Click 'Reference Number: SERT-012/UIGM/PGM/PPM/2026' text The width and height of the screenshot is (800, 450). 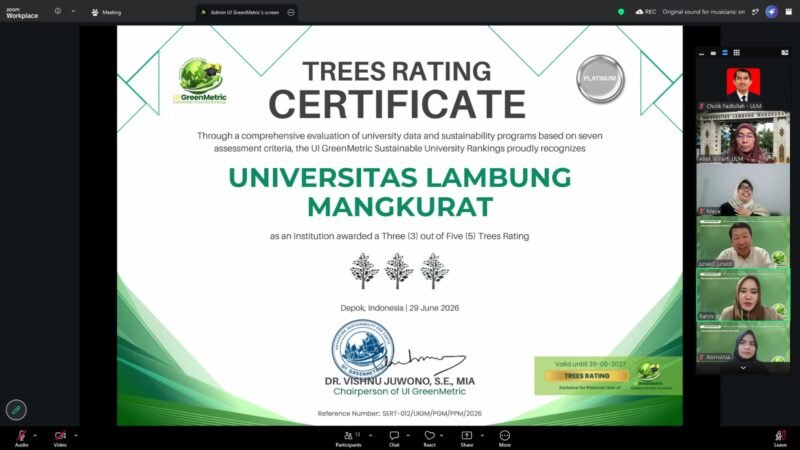(399, 413)
